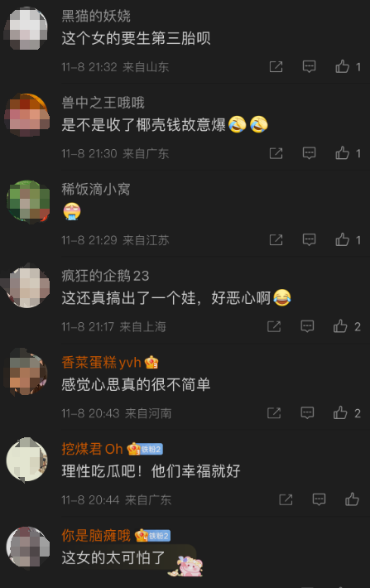Share the comment by 稀饭滴小窝
The height and width of the screenshot is (588, 370).
[276, 240]
